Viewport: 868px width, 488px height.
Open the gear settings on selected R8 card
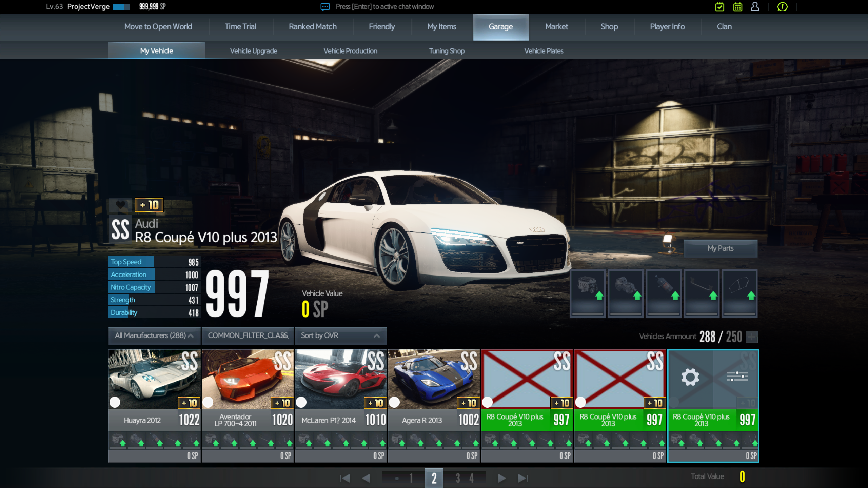point(690,377)
